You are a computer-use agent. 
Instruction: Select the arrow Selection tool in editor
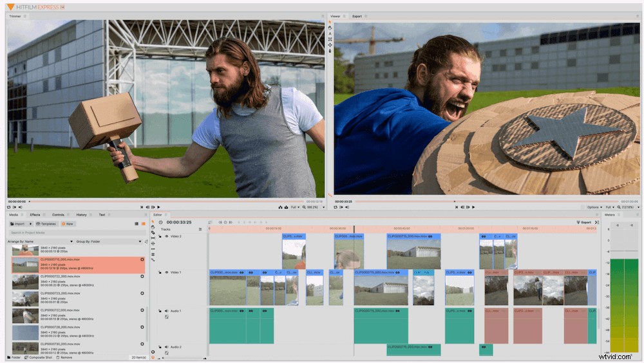point(153,222)
